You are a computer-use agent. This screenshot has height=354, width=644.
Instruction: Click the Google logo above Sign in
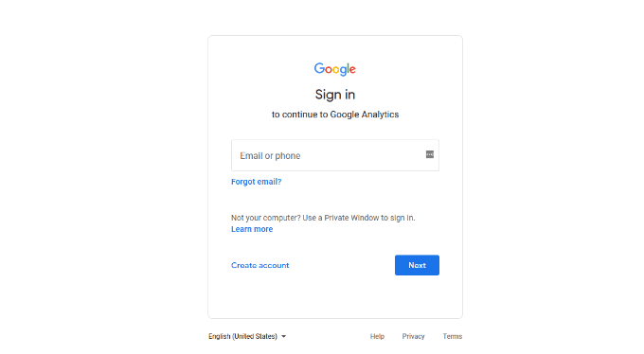334,69
